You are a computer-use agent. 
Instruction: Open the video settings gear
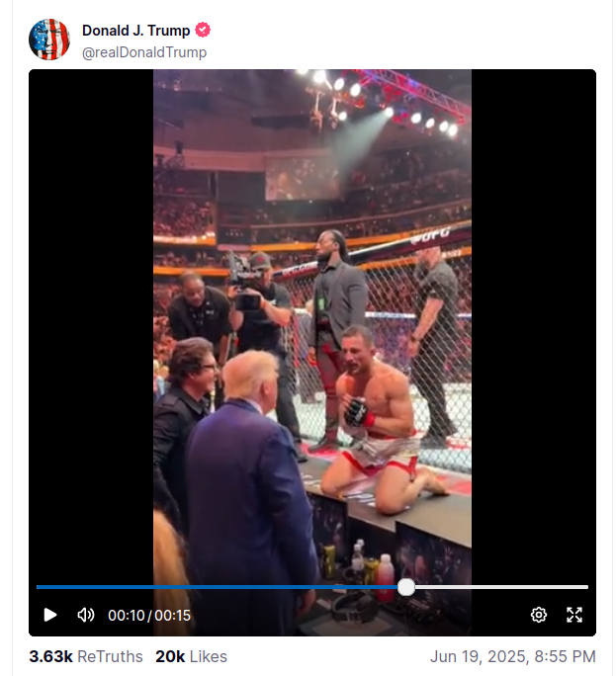pyautogui.click(x=538, y=615)
